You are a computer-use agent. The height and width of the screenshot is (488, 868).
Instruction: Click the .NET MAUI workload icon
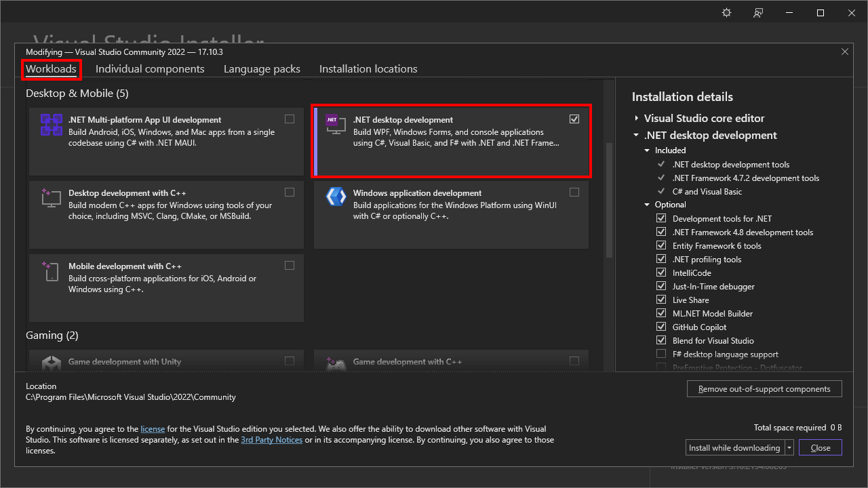52,125
